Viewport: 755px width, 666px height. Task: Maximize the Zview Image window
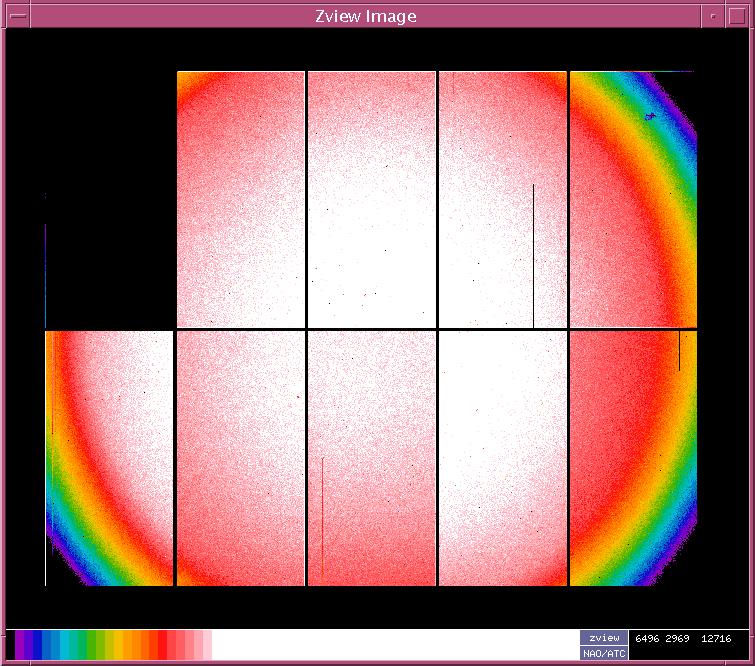coord(736,16)
